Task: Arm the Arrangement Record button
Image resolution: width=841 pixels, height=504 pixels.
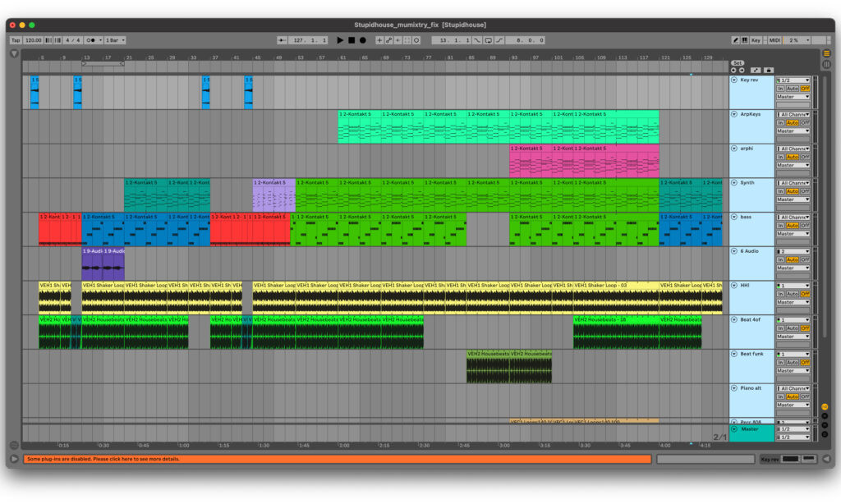Action: click(x=362, y=40)
